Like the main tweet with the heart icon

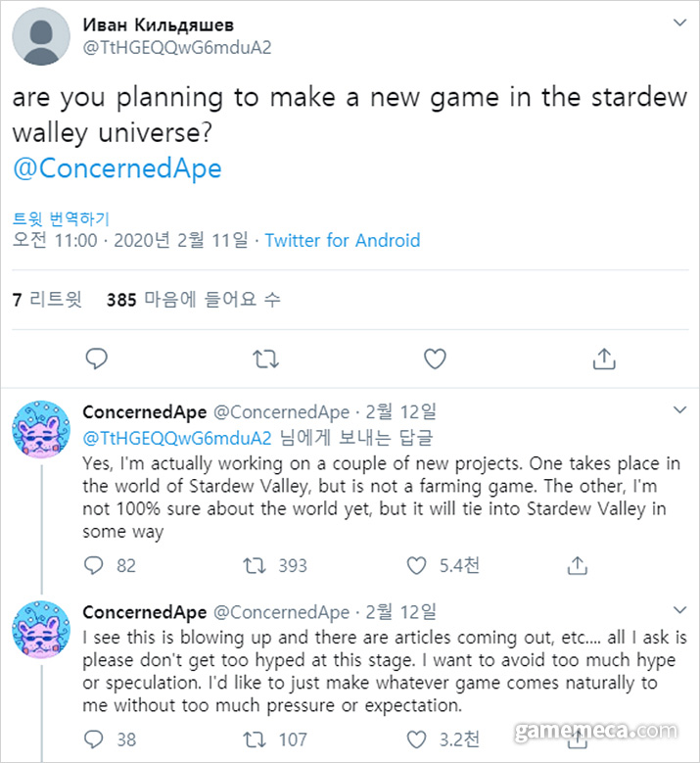pos(435,358)
